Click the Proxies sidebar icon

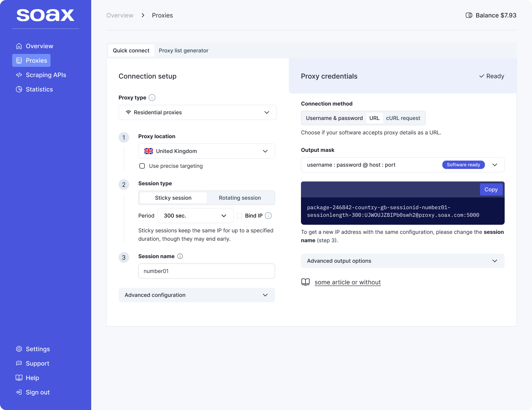tap(19, 60)
